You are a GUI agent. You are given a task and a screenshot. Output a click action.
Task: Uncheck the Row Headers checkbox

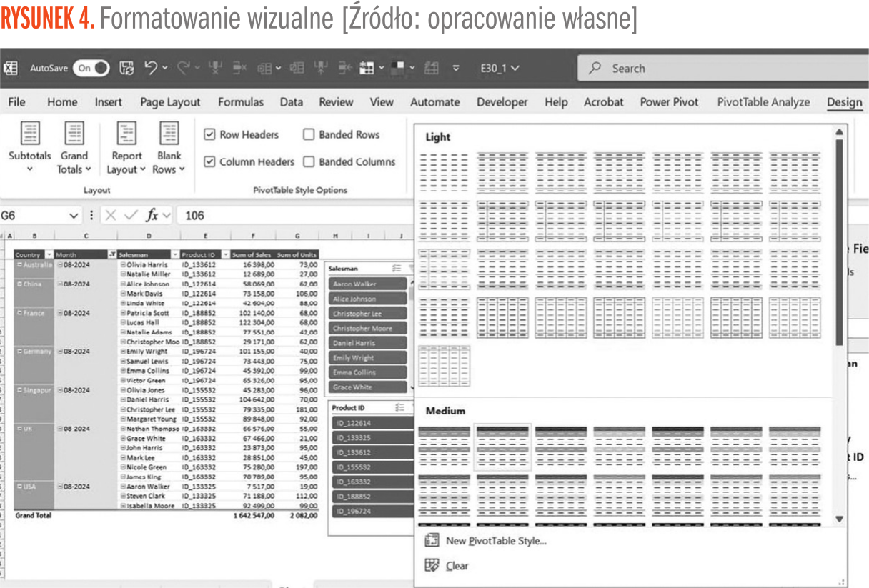pos(209,134)
